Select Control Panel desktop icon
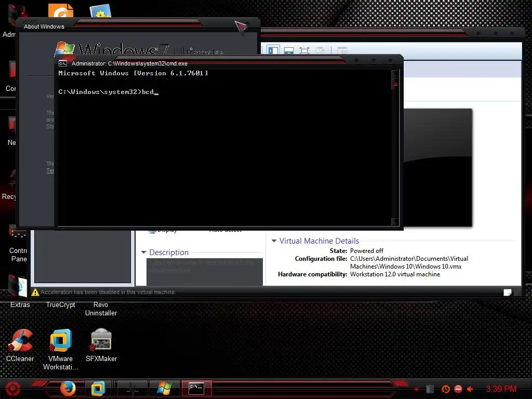Image resolution: width=532 pixels, height=399 pixels. pyautogui.click(x=18, y=244)
